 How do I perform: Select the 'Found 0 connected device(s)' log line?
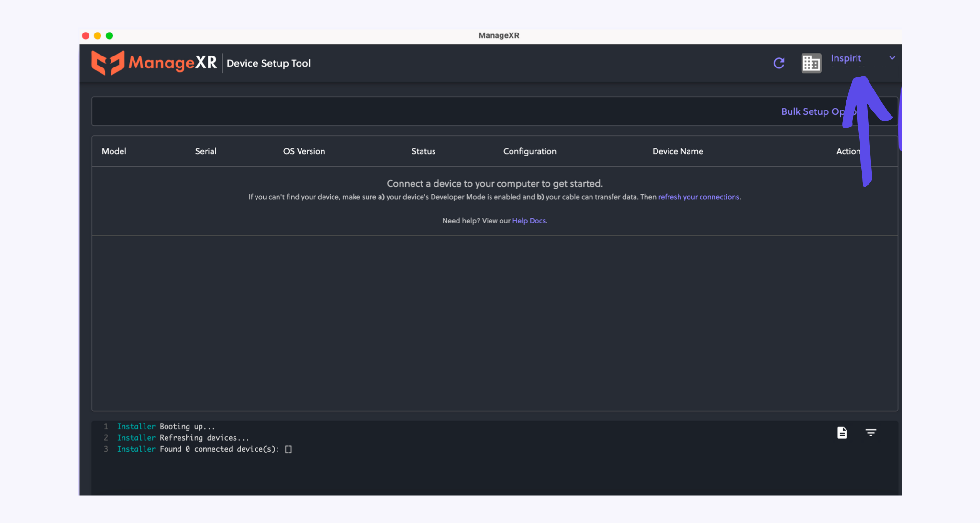point(219,449)
